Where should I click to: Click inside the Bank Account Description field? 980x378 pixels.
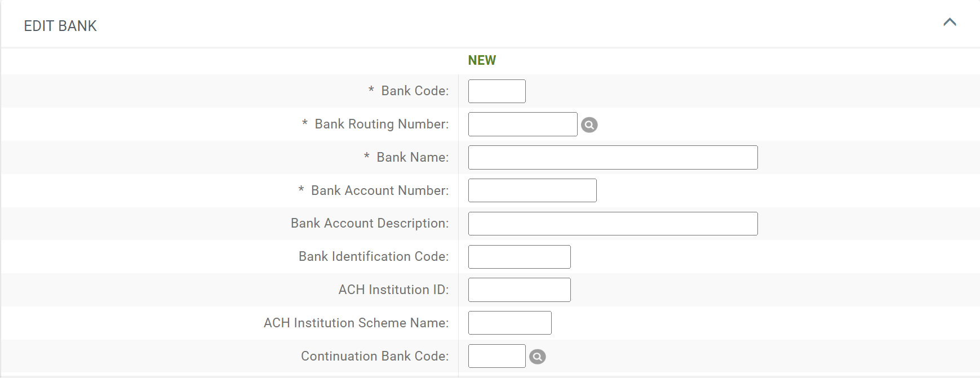click(x=611, y=224)
